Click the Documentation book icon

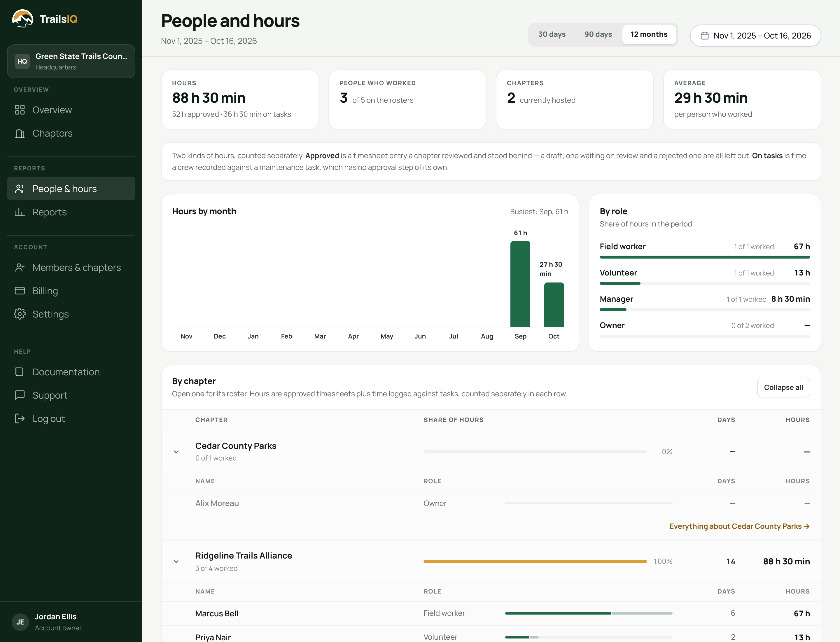click(20, 372)
